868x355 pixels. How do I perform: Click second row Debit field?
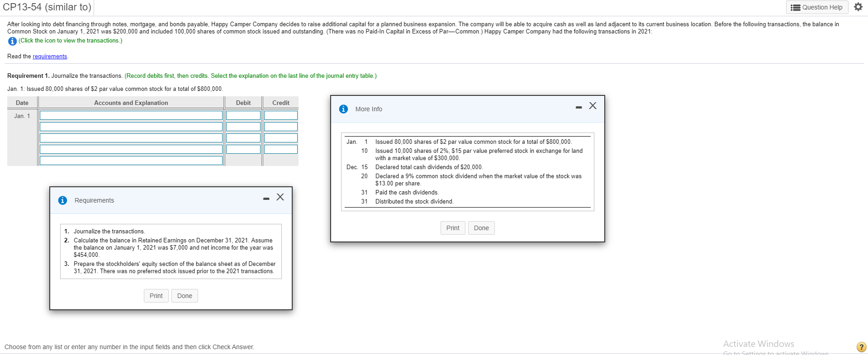(x=243, y=127)
